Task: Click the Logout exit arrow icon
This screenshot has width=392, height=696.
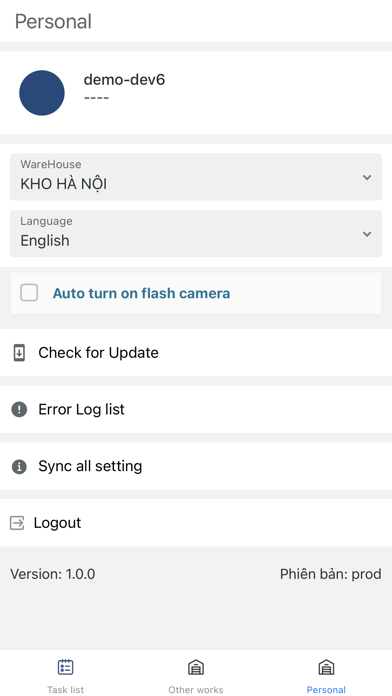Action: tap(17, 523)
